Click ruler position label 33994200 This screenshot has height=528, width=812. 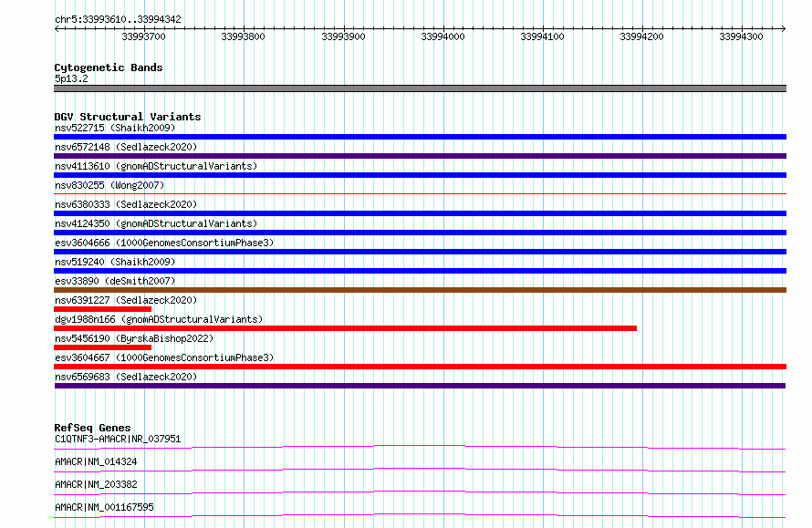(641, 36)
